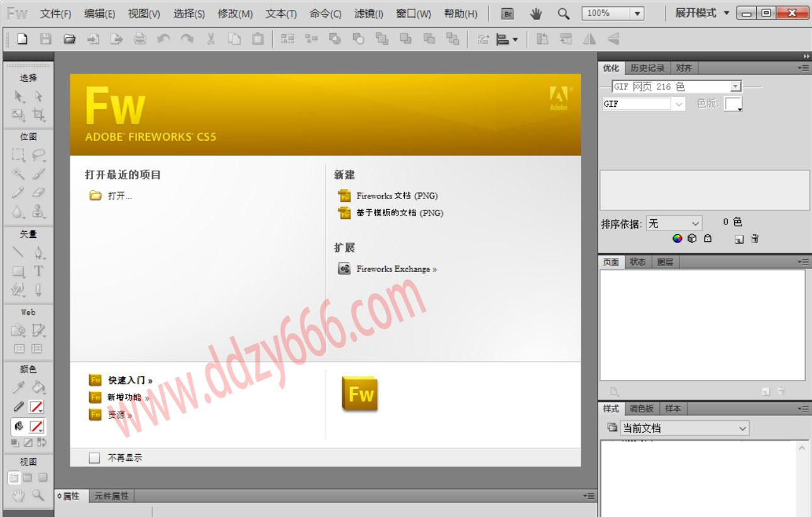
Task: Open the 当前文档 styles dropdown
Action: coord(685,428)
